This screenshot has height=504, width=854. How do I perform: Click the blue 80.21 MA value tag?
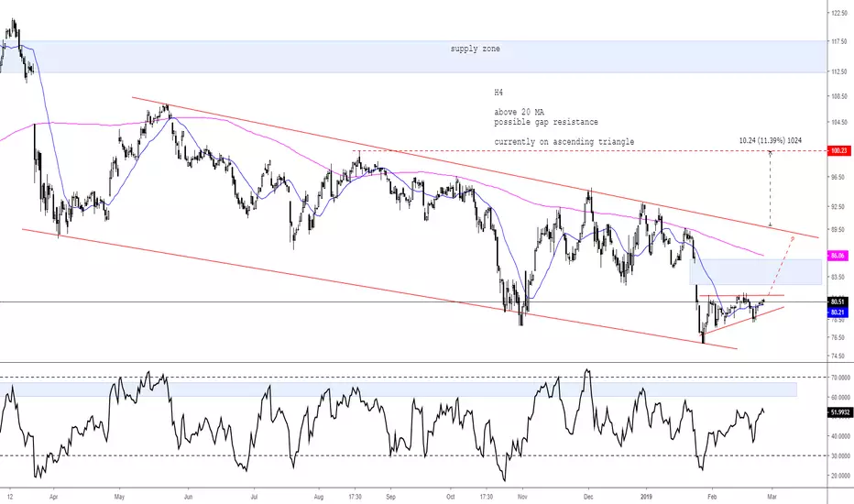tap(838, 312)
